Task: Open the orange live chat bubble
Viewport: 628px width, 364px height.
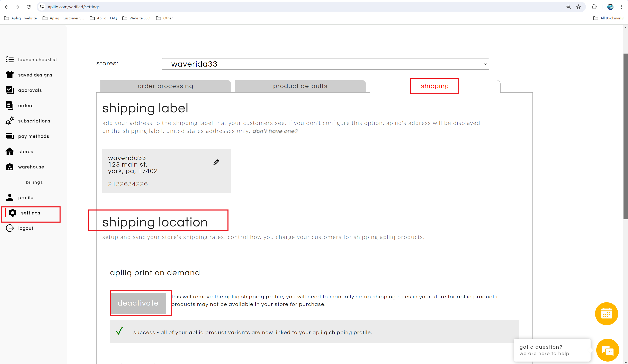Action: tap(607, 350)
